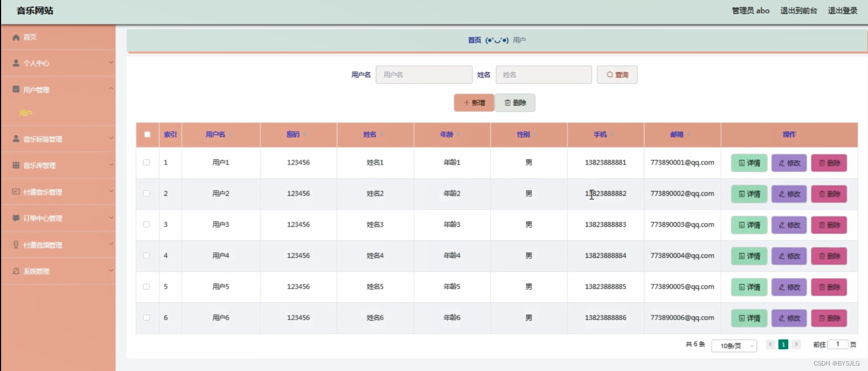Sort by the 姓名 column arrows

coord(382,134)
